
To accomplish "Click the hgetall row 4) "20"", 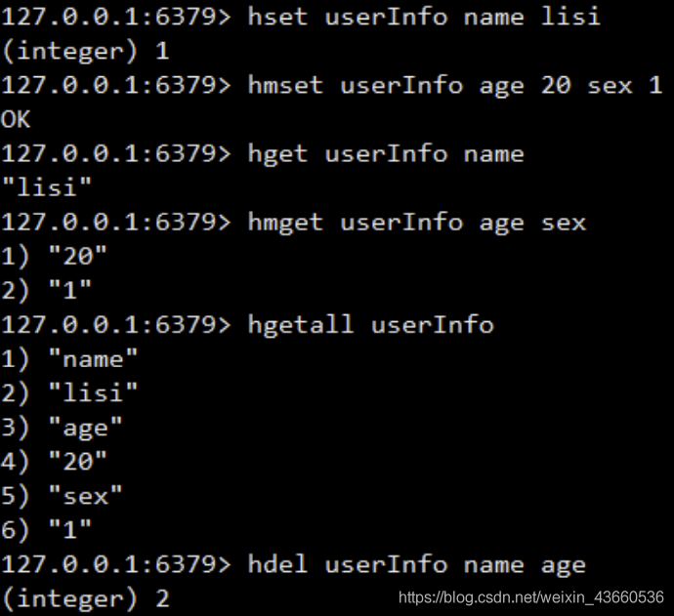I will 54,462.
